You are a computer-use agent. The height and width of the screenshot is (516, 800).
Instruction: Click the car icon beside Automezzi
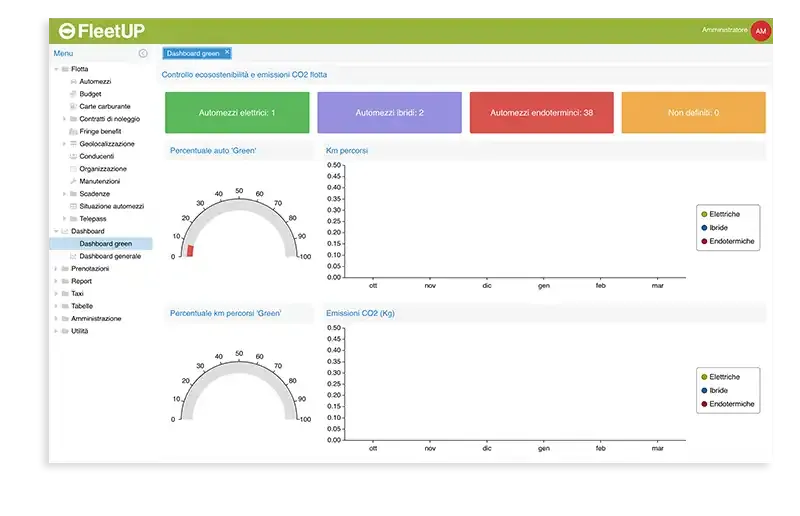click(73, 82)
